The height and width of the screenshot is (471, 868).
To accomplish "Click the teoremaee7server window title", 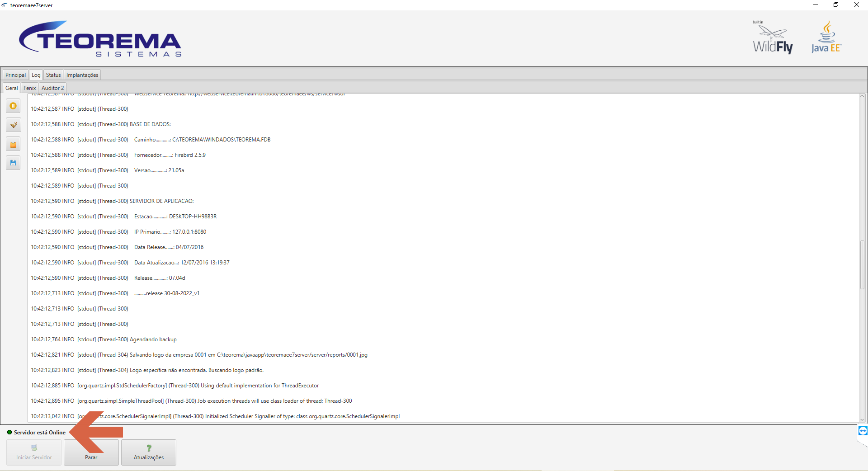I will 31,5.
